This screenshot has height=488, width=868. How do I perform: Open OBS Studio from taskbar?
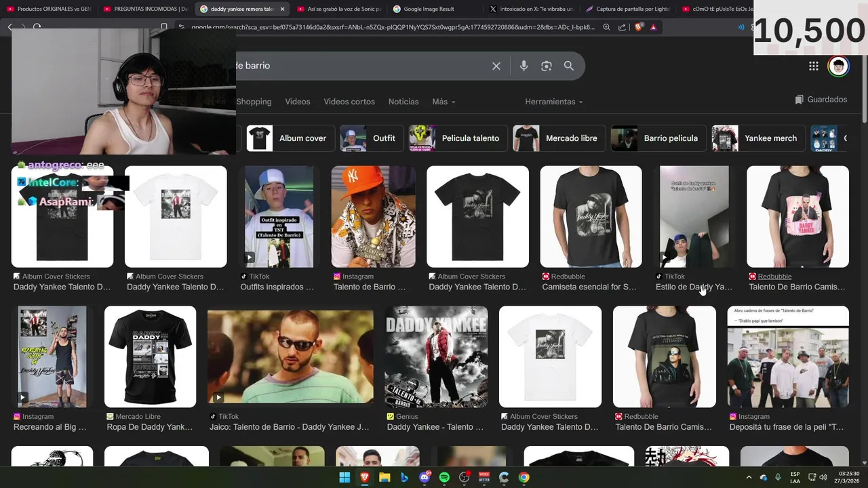(465, 477)
